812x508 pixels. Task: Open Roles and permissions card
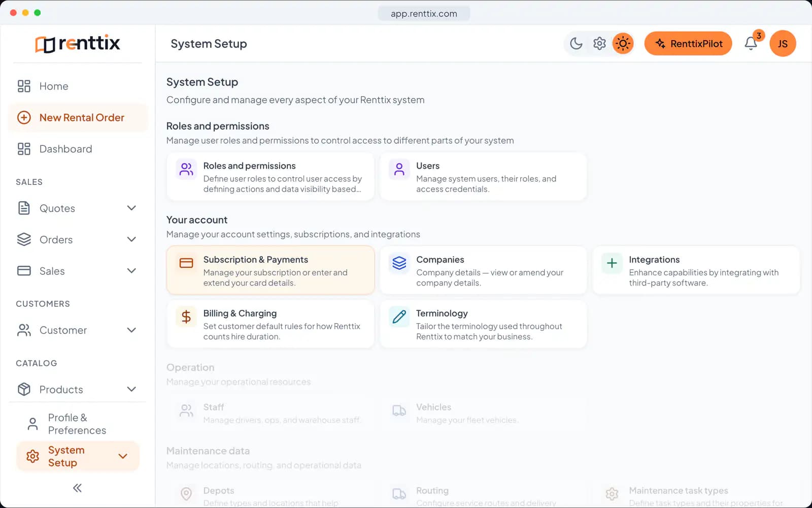click(270, 177)
